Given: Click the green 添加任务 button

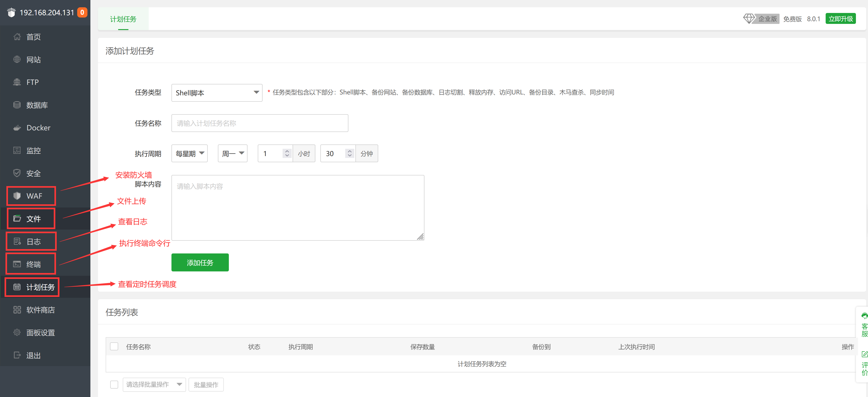Looking at the screenshot, I should (x=200, y=263).
